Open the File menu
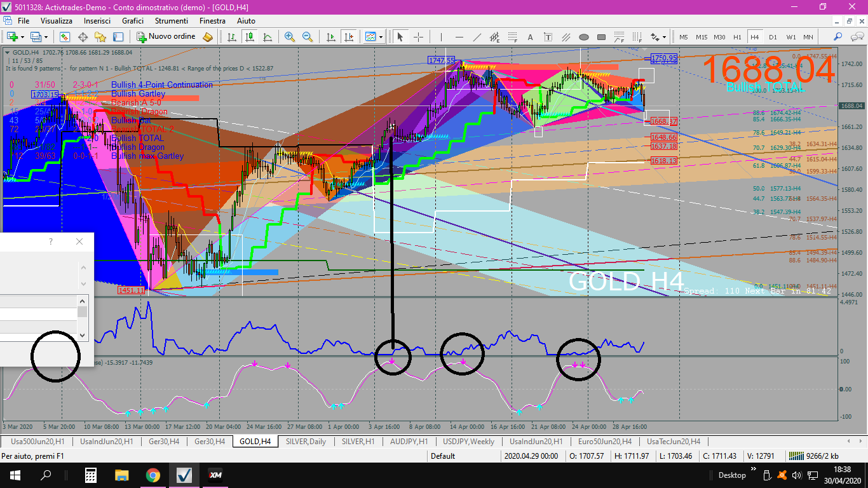This screenshot has height=488, width=868. coord(24,21)
